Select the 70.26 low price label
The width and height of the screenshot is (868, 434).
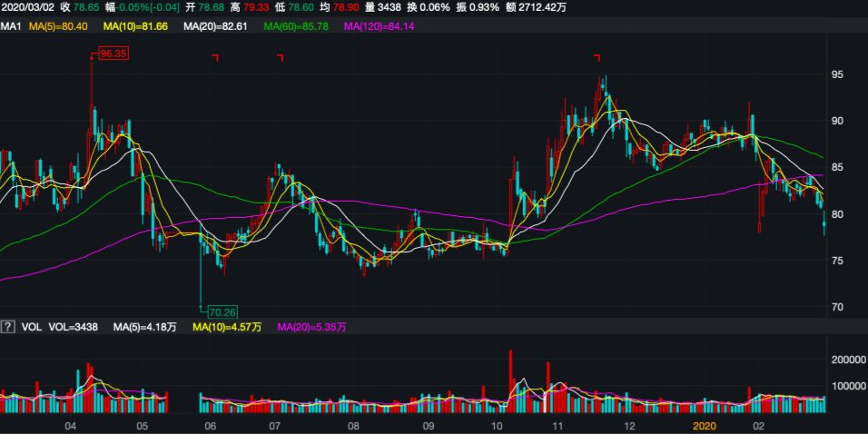pos(222,311)
